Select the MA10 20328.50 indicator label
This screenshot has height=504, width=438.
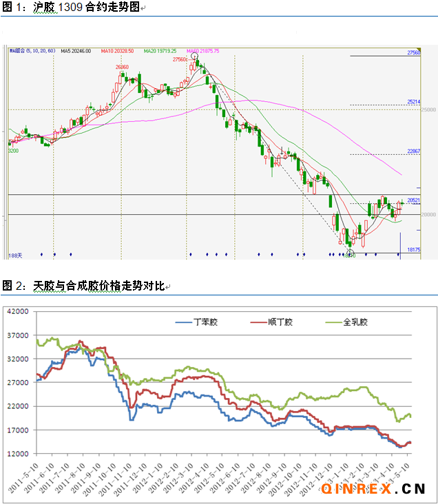click(x=118, y=51)
